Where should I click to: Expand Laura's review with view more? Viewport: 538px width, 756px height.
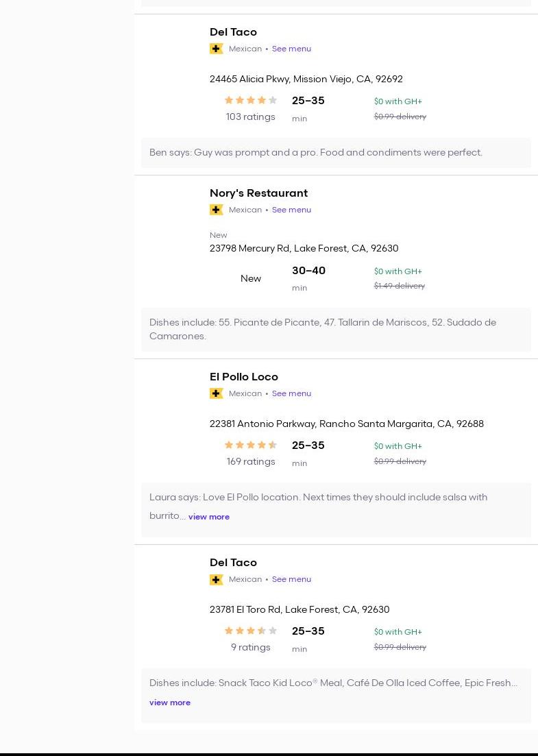pyautogui.click(x=209, y=517)
